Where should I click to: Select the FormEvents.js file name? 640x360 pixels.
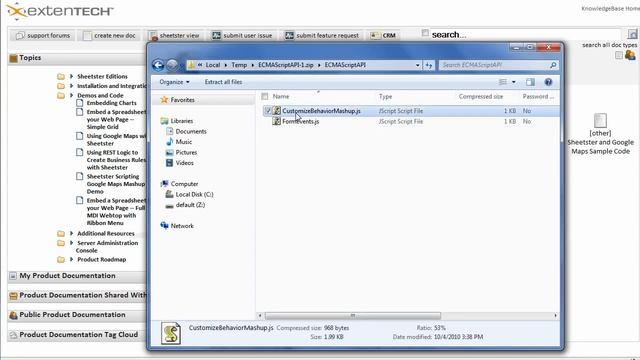[300, 121]
